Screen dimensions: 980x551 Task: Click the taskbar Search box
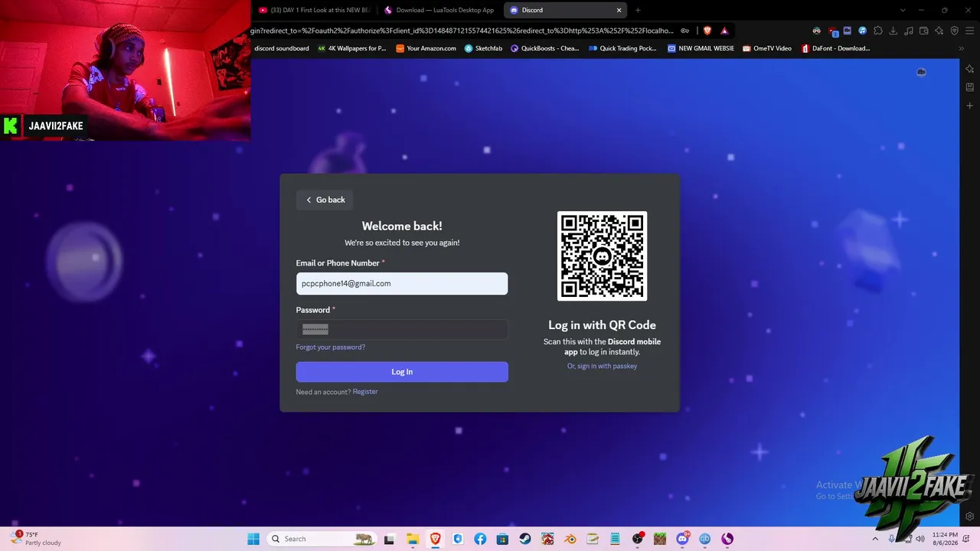click(322, 539)
